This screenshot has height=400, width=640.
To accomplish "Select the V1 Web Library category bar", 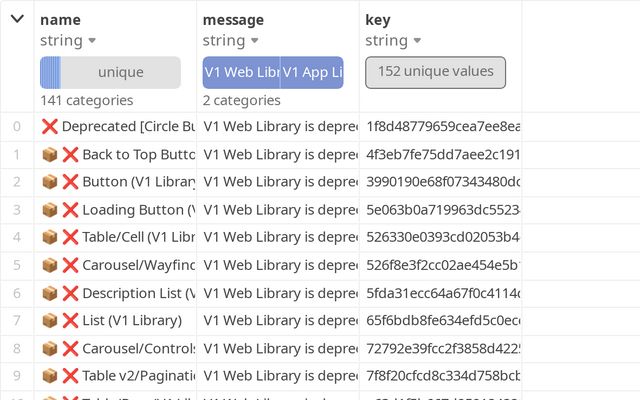I will click(x=241, y=73).
